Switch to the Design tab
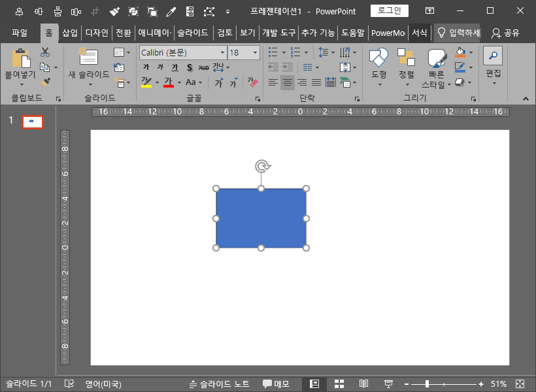The width and height of the screenshot is (536, 392). click(x=97, y=33)
